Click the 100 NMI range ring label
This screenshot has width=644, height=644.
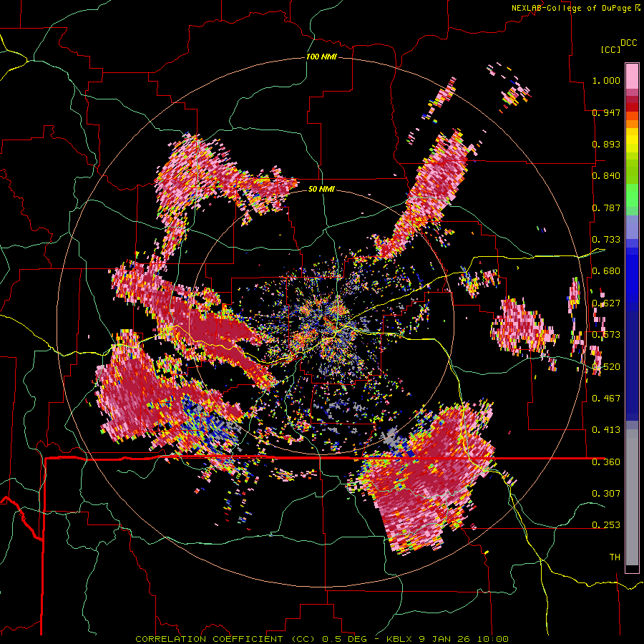[x=321, y=57]
